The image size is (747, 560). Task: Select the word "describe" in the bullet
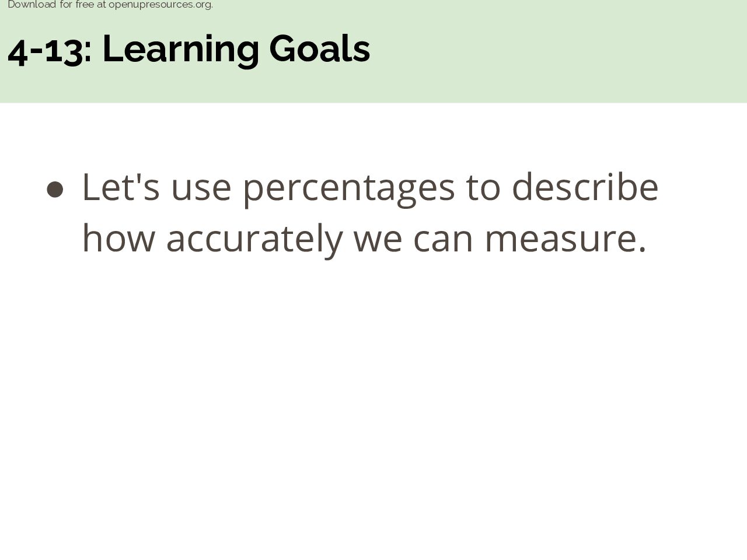(x=585, y=187)
